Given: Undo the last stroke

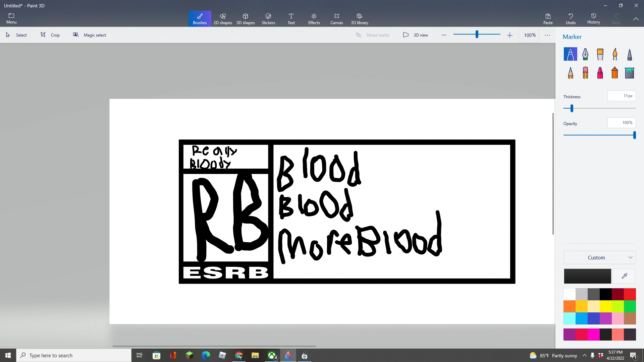Looking at the screenshot, I should (571, 18).
